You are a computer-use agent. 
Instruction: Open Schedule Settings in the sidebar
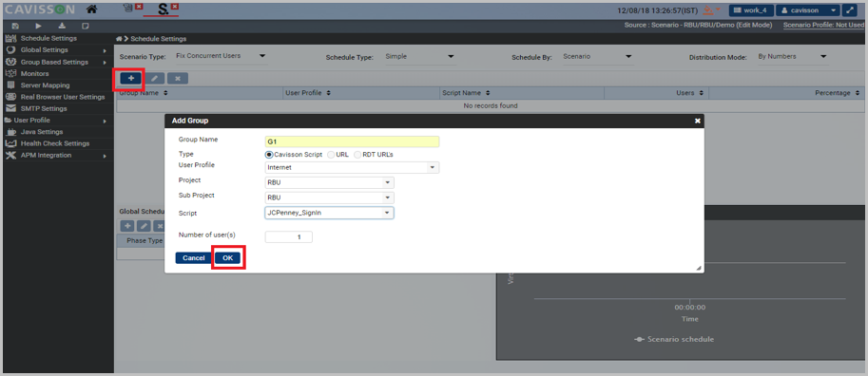pos(48,38)
